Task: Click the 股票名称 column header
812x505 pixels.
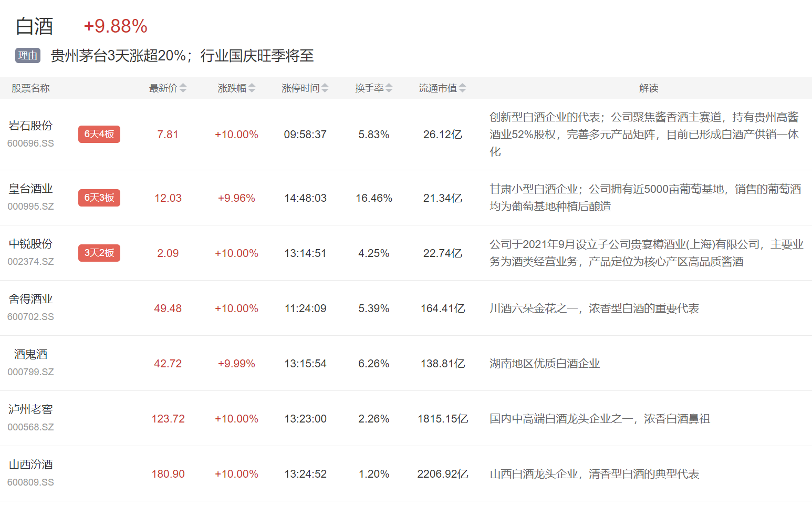Action: click(30, 88)
